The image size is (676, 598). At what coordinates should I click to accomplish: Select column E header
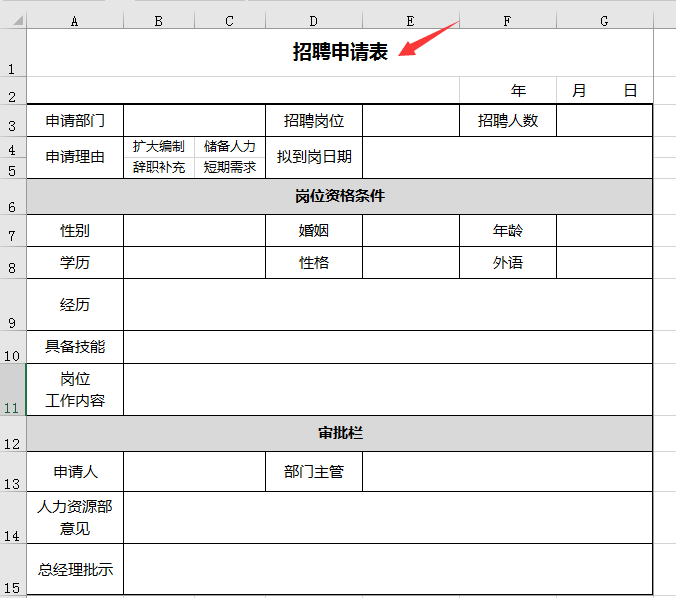tap(411, 21)
